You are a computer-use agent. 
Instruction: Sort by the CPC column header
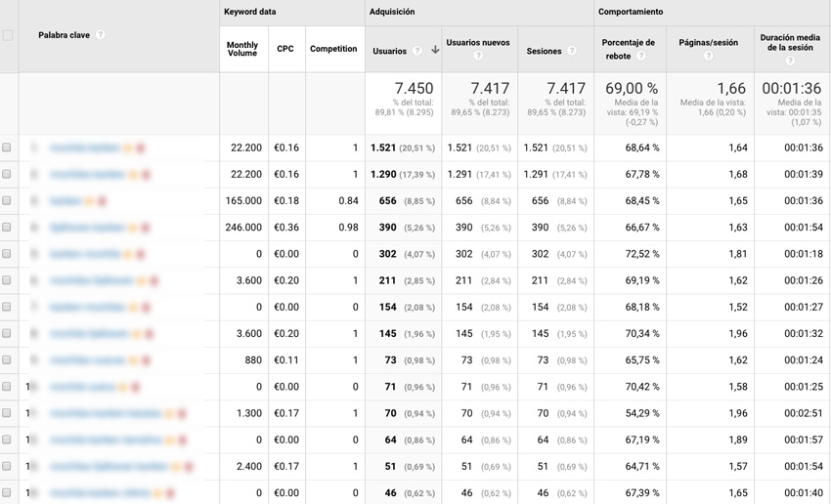click(285, 49)
